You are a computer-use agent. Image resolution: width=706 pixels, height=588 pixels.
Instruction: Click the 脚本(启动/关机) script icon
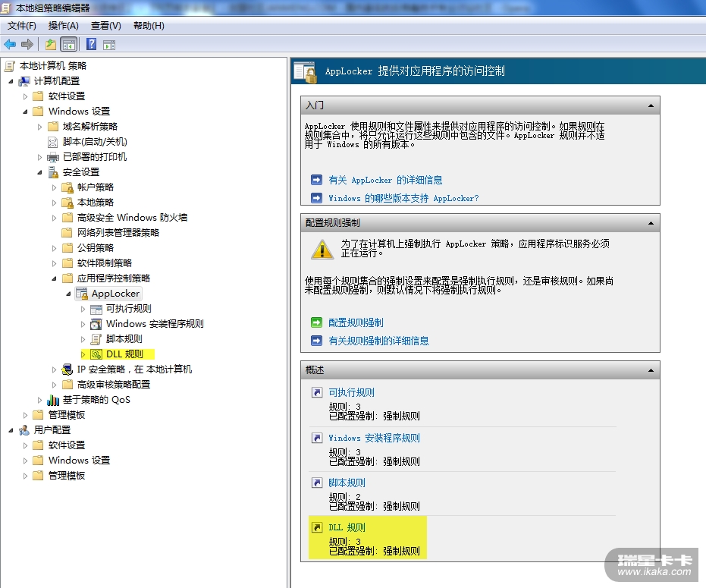click(52, 142)
